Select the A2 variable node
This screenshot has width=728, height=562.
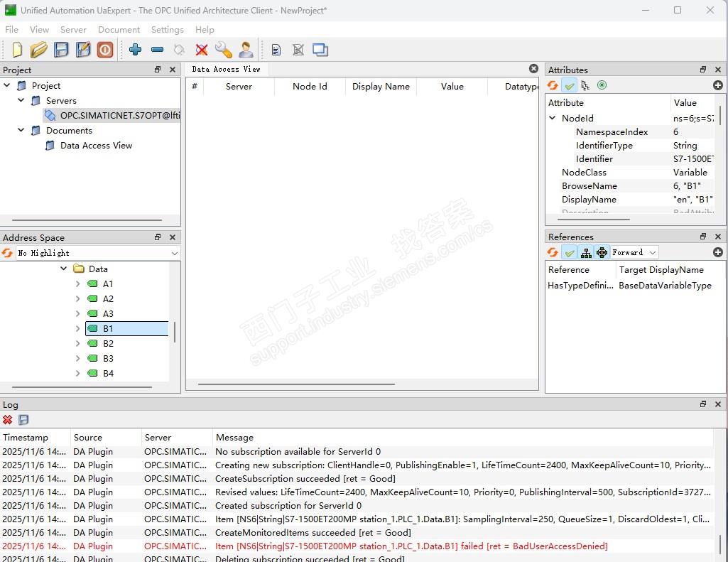click(x=108, y=298)
